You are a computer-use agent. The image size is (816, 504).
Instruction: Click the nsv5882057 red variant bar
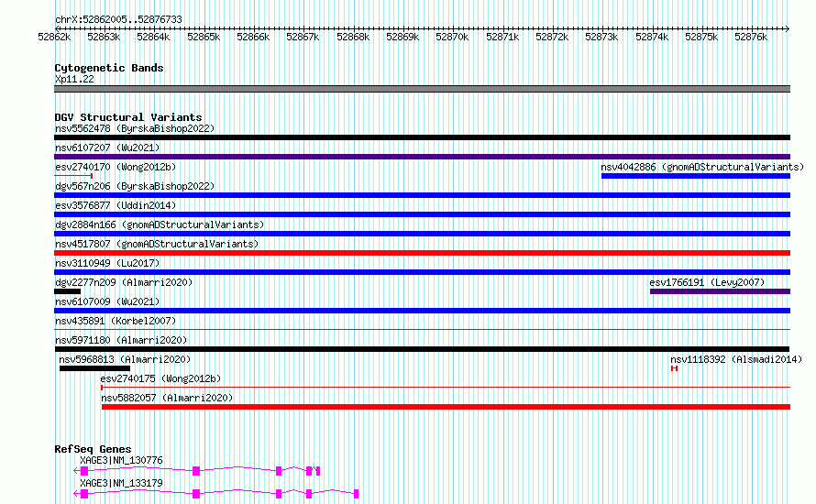[446, 407]
